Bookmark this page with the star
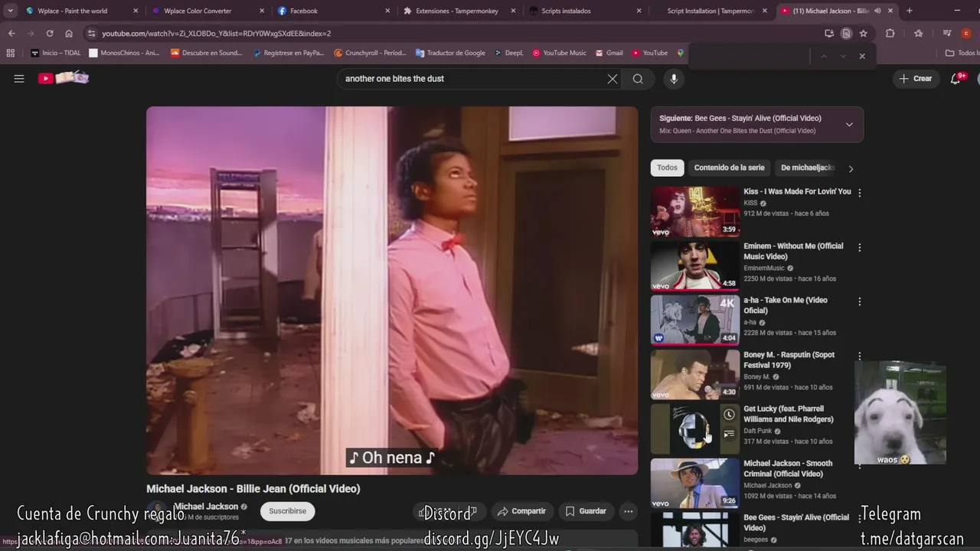The width and height of the screenshot is (980, 551). point(863,34)
